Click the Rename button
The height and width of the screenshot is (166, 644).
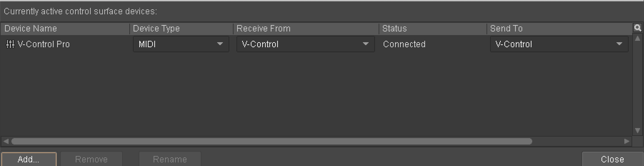(170, 159)
